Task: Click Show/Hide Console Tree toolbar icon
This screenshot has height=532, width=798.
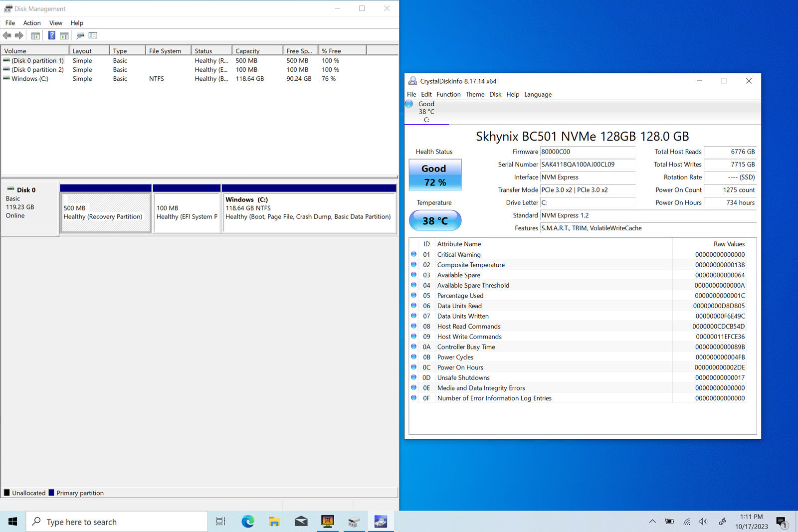Action: (35, 35)
